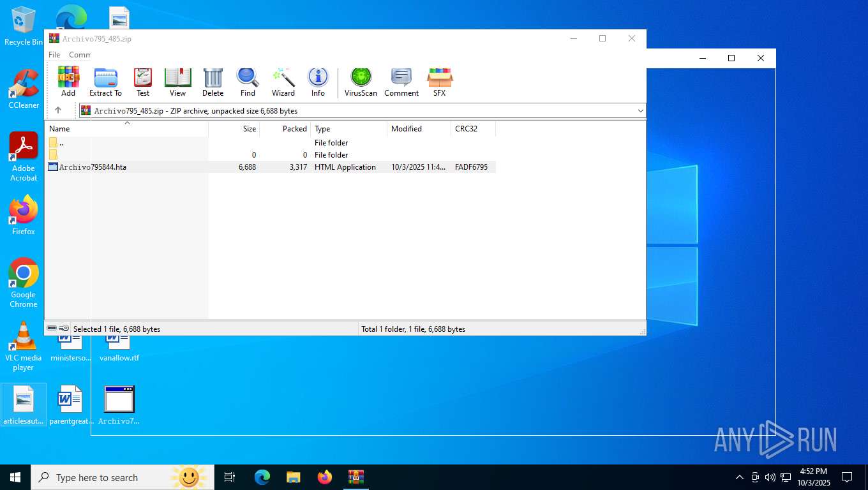Click the HTML Application type cell

(345, 167)
